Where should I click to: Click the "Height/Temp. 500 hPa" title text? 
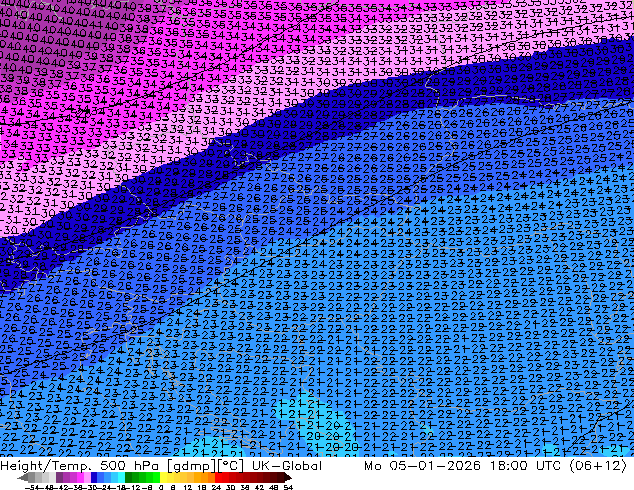click(x=80, y=465)
